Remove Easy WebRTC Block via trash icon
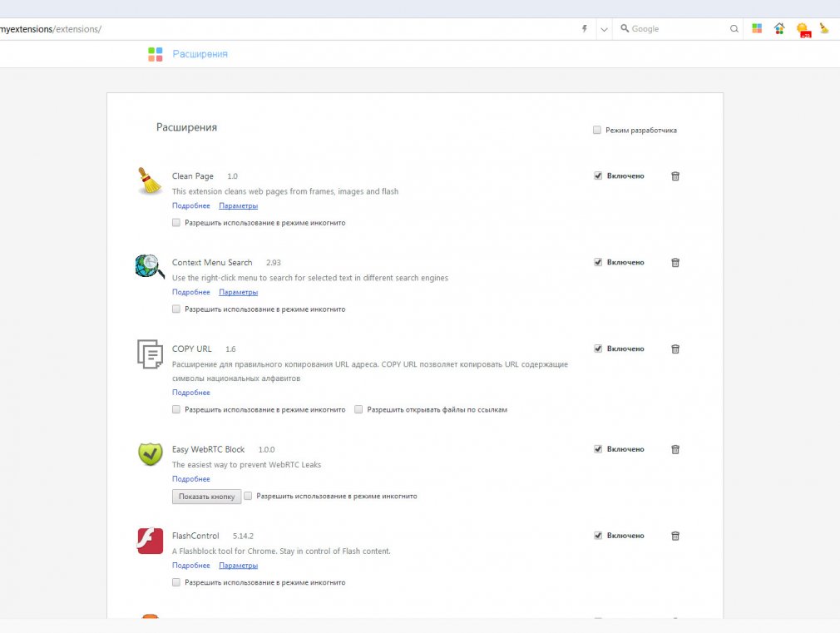 [675, 449]
